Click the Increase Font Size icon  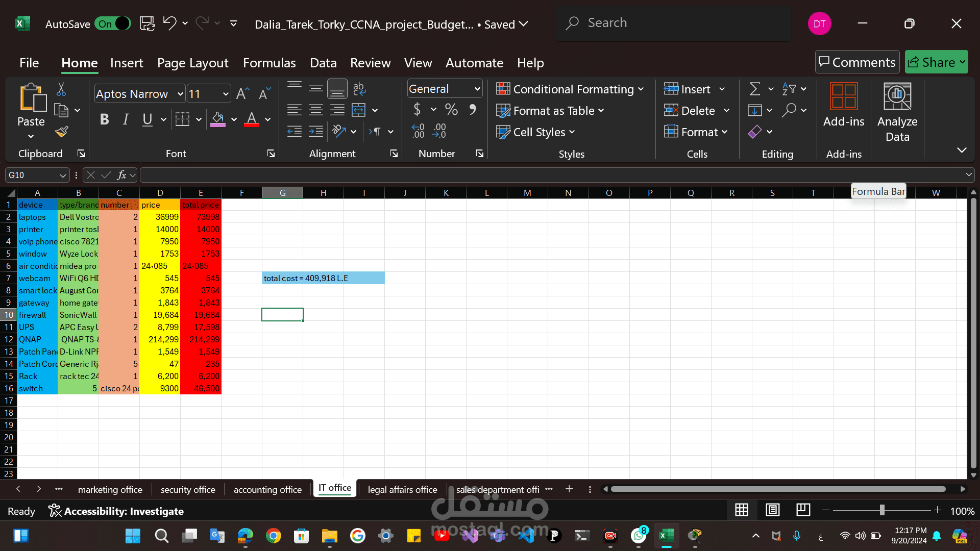[242, 94]
